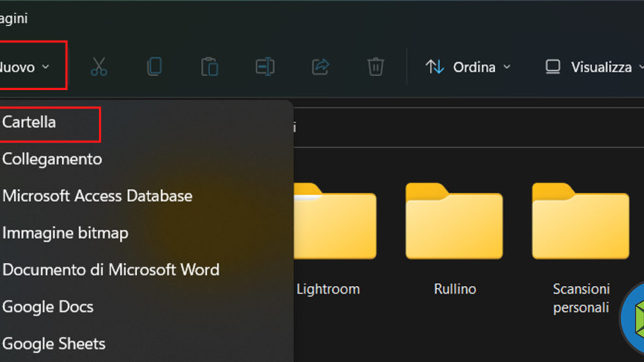The height and width of the screenshot is (362, 644).
Task: Click the Cut scissors icon
Action: pyautogui.click(x=99, y=67)
